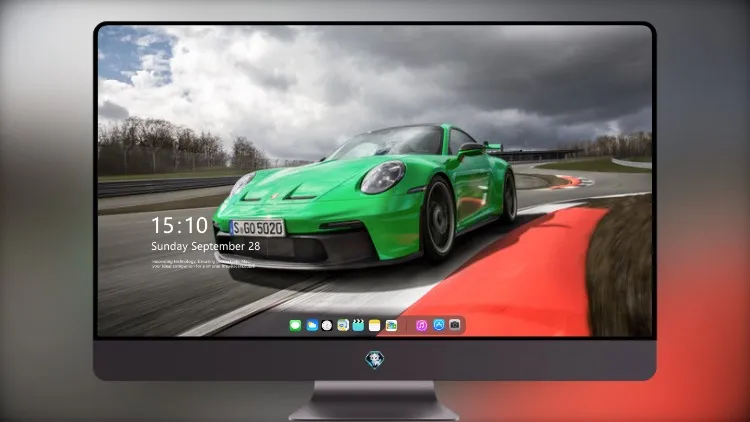This screenshot has height=422, width=750.
Task: Open the Maps app icon in dock
Action: (x=343, y=326)
